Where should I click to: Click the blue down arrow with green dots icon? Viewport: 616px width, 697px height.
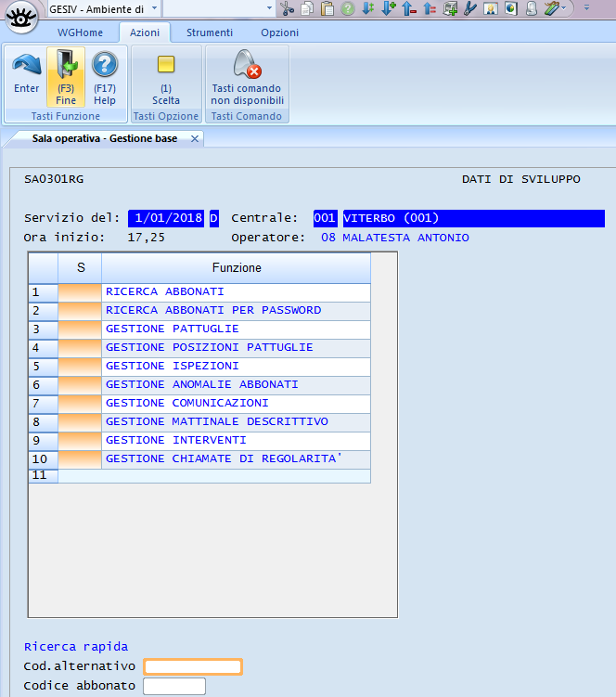[x=368, y=8]
